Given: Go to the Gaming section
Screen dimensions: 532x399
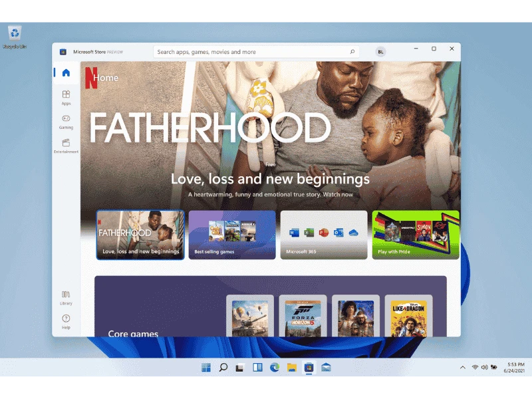Looking at the screenshot, I should pos(66,122).
